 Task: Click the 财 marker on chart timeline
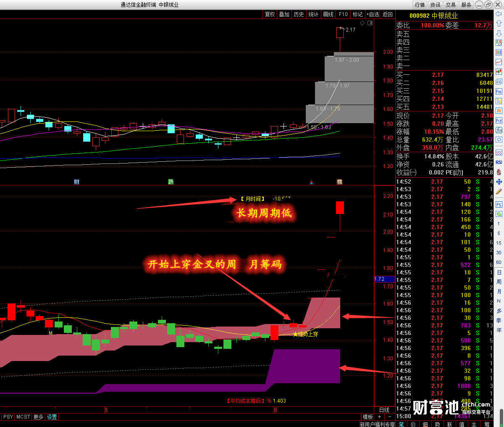(x=76, y=182)
